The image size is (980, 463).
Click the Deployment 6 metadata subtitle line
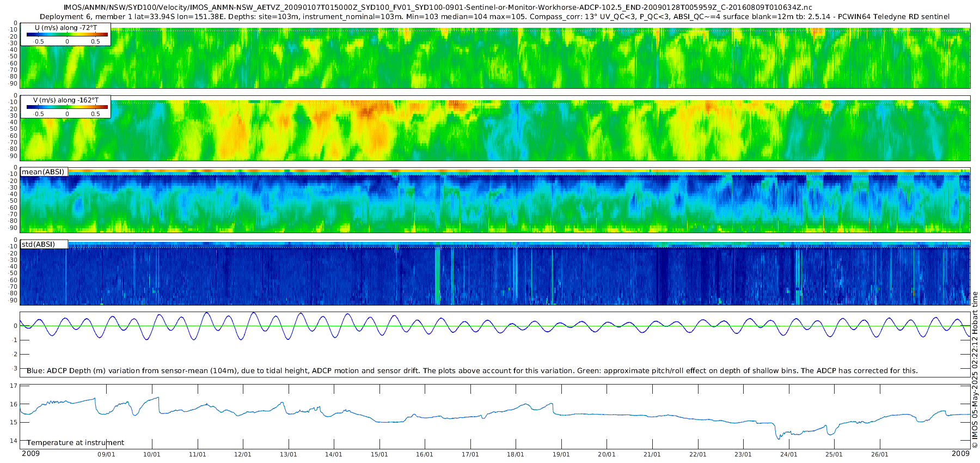pyautogui.click(x=495, y=17)
